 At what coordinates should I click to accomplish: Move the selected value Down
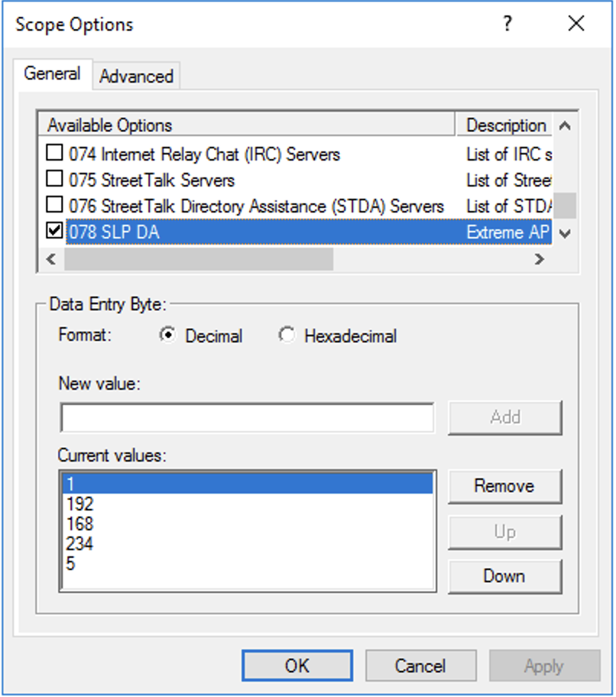click(x=504, y=576)
